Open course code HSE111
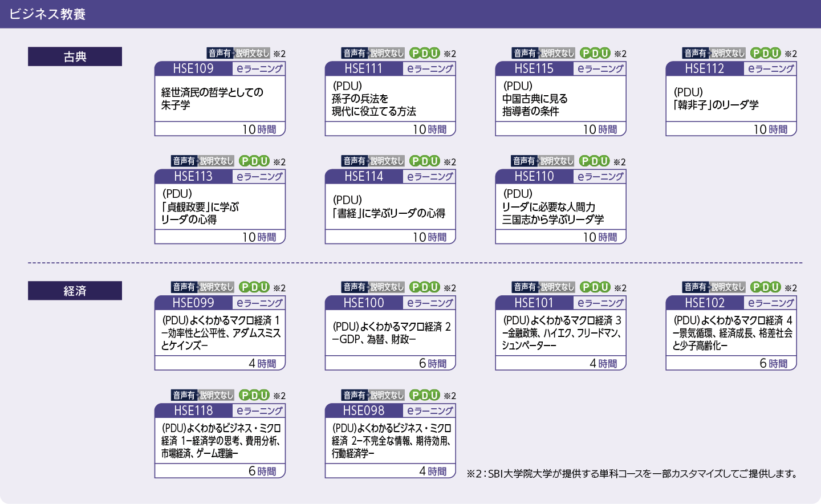This screenshot has height=504, width=821. (364, 68)
